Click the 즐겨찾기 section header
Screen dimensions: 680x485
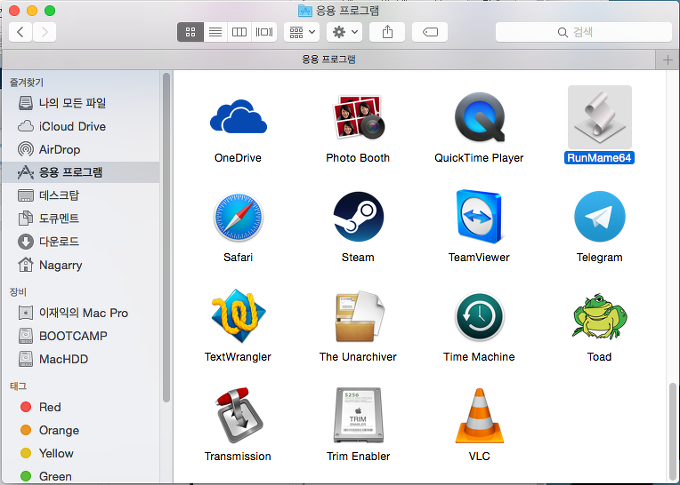pos(27,82)
